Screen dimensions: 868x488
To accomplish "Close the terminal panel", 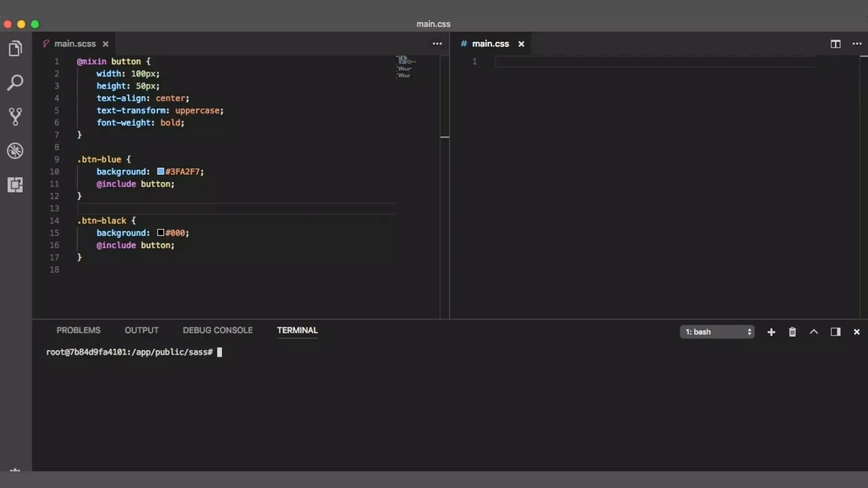I will click(857, 332).
